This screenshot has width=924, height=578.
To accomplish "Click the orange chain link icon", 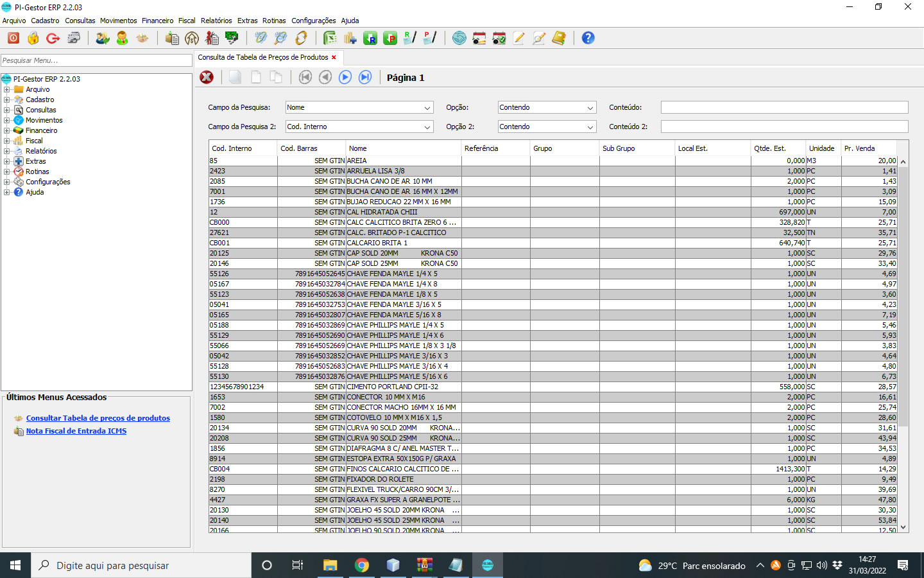I will (300, 38).
